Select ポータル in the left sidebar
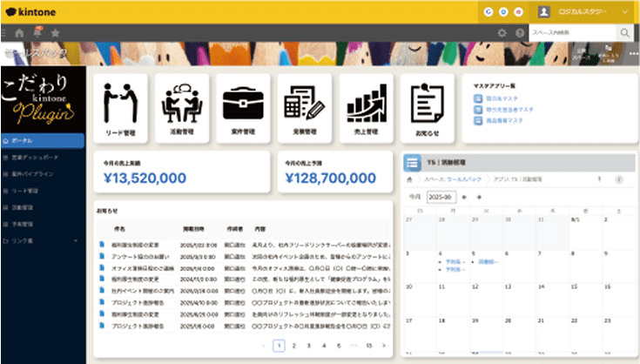The width and height of the screenshot is (640, 364). point(42,139)
